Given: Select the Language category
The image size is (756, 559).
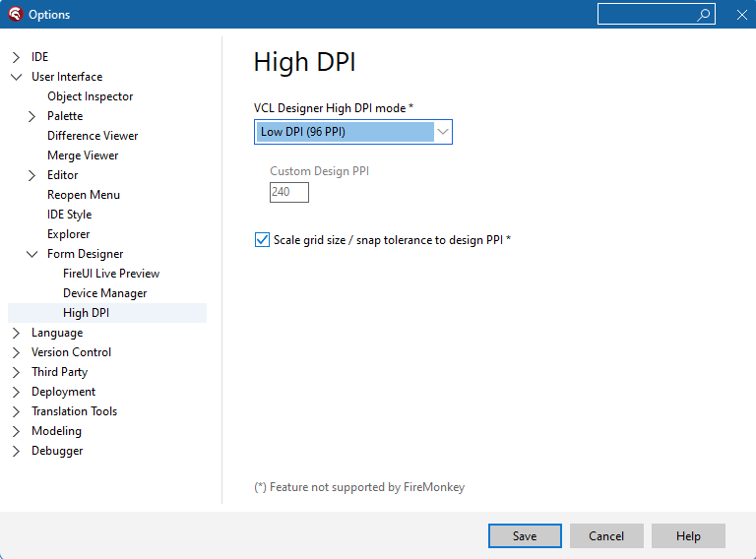Looking at the screenshot, I should pyautogui.click(x=57, y=333).
